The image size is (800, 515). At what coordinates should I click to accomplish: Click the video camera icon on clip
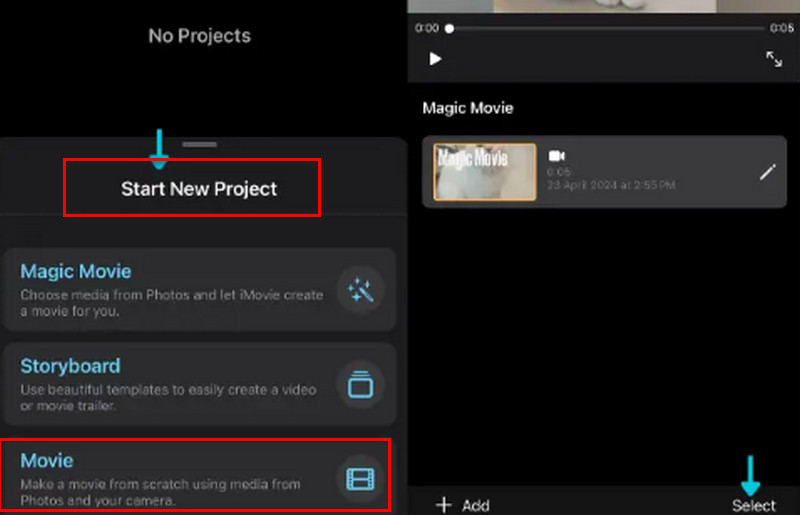(556, 156)
